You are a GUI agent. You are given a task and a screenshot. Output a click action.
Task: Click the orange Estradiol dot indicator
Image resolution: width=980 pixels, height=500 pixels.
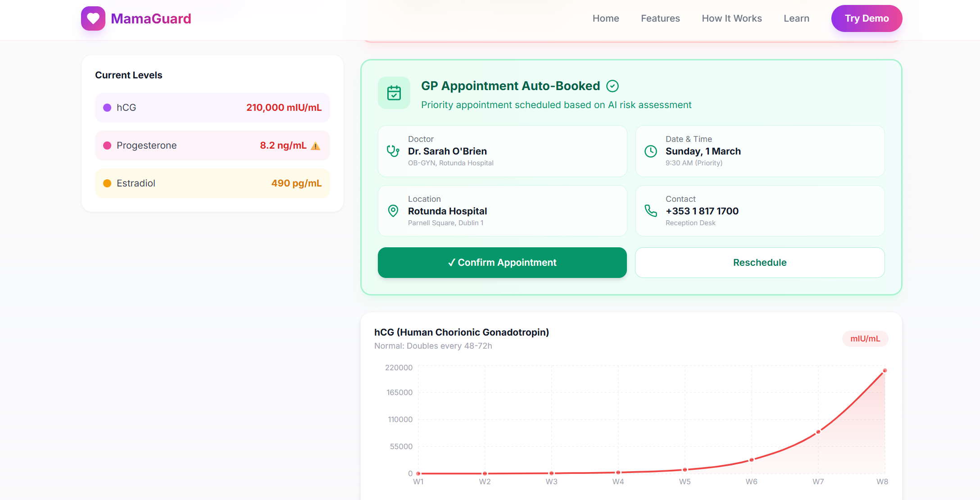coord(107,183)
